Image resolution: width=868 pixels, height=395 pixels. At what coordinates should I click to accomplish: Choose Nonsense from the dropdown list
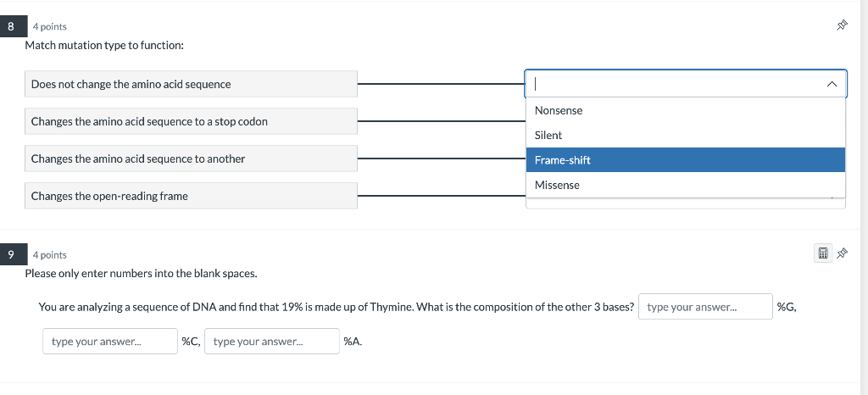685,111
